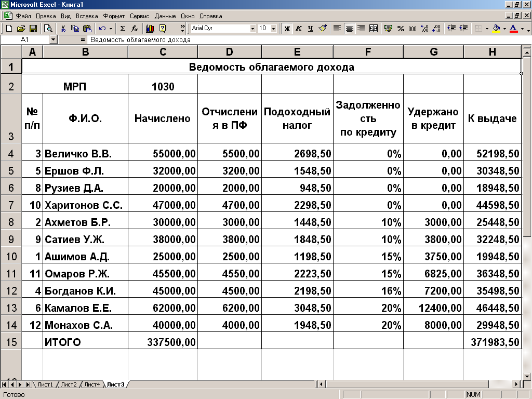
Task: Go to last sheet tab navigation arrow
Action: click(28, 384)
